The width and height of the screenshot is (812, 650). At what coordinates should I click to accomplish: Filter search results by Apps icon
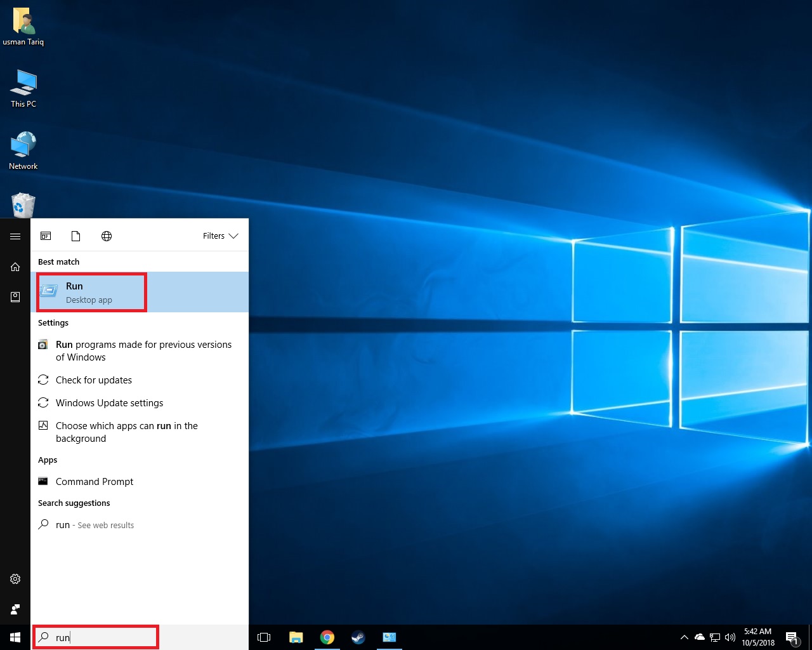pyautogui.click(x=46, y=236)
